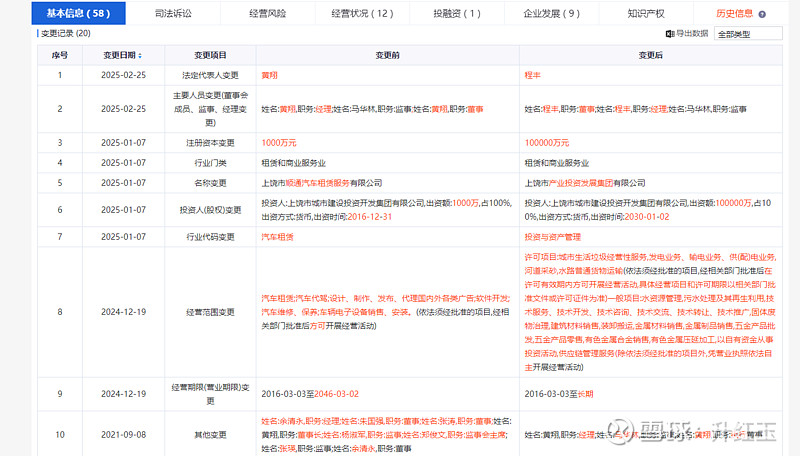The height and width of the screenshot is (456, 800).
Task: Click the 2025-02-25 date in row 1
Action: (x=123, y=75)
